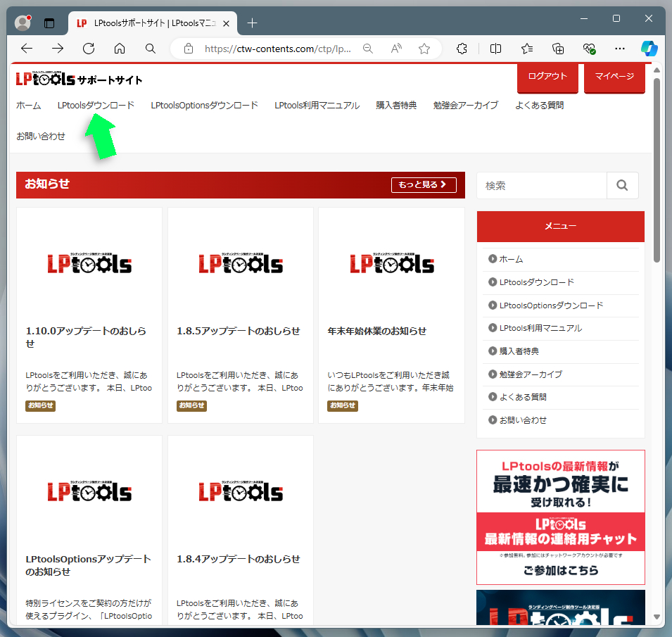
Task: Open ホーム in the sidebar メニュー
Action: (511, 259)
